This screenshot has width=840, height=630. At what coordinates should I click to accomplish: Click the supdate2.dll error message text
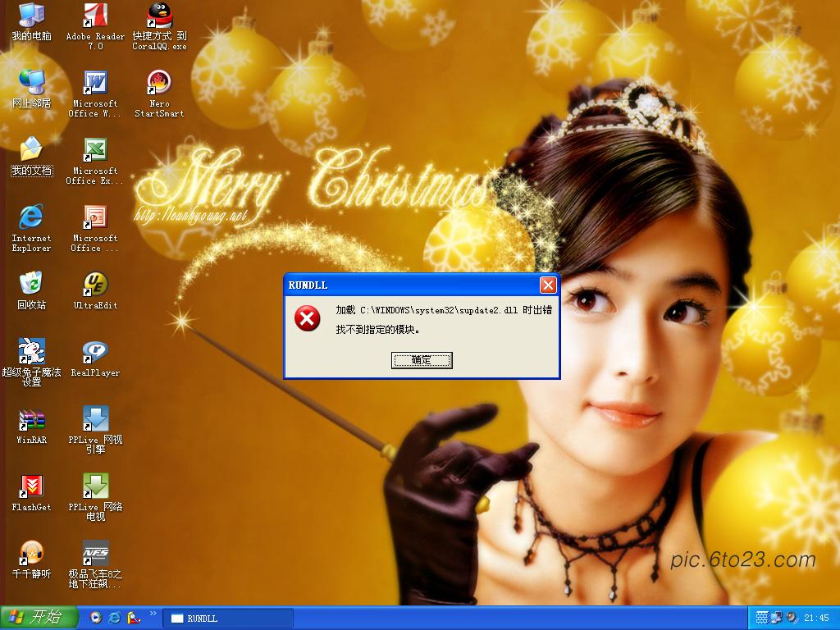tap(444, 310)
